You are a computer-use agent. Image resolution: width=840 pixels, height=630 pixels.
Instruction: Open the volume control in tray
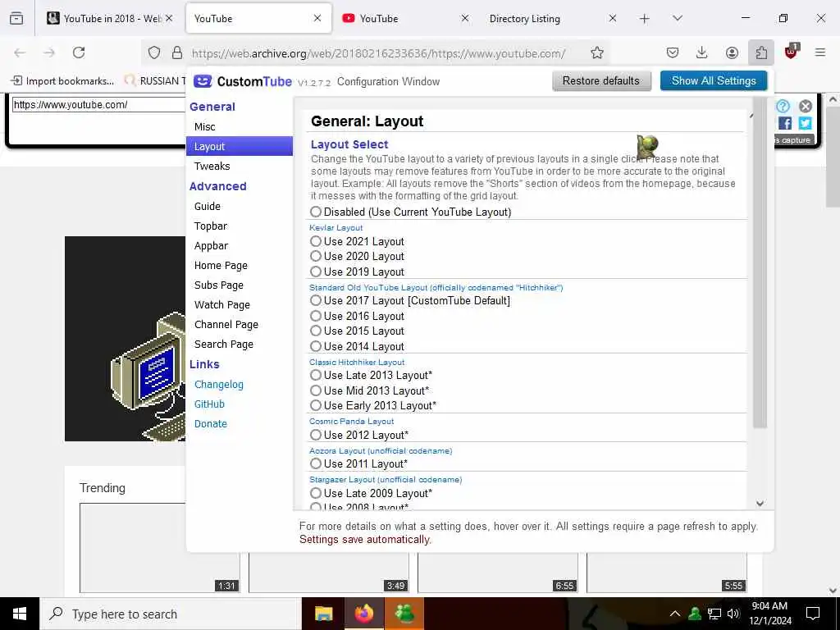pos(733,614)
